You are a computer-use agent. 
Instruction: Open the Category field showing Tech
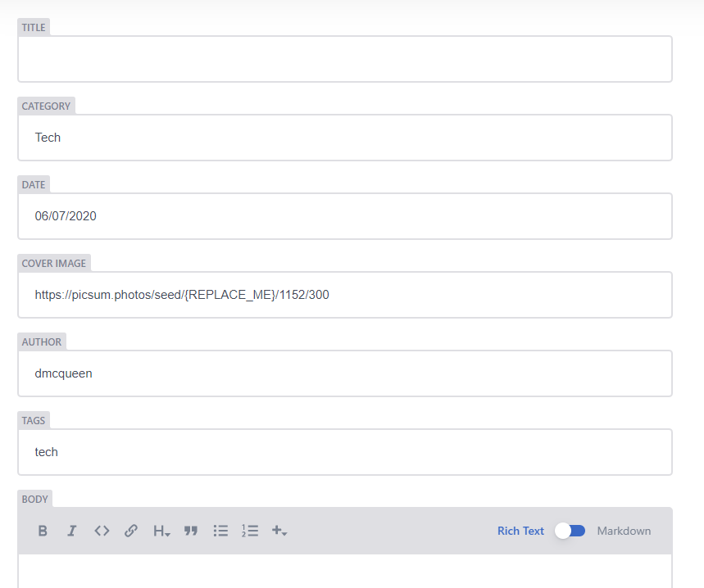[344, 137]
